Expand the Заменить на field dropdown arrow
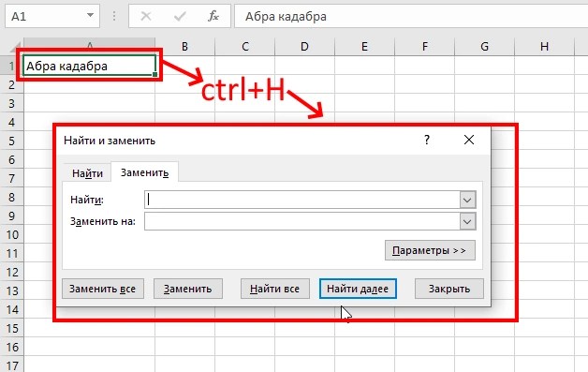This screenshot has width=588, height=372. pyautogui.click(x=467, y=221)
